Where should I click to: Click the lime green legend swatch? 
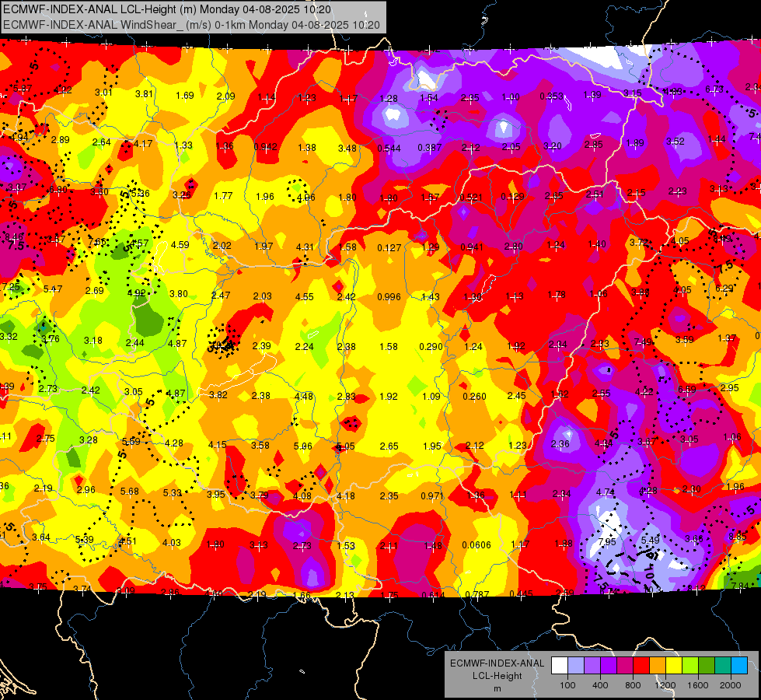coord(690,665)
